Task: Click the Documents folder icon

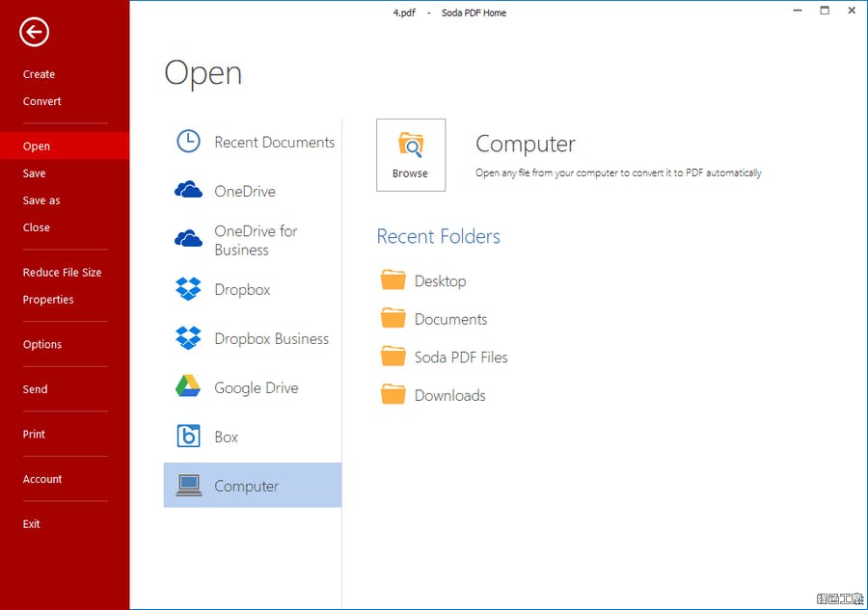Action: coord(393,318)
